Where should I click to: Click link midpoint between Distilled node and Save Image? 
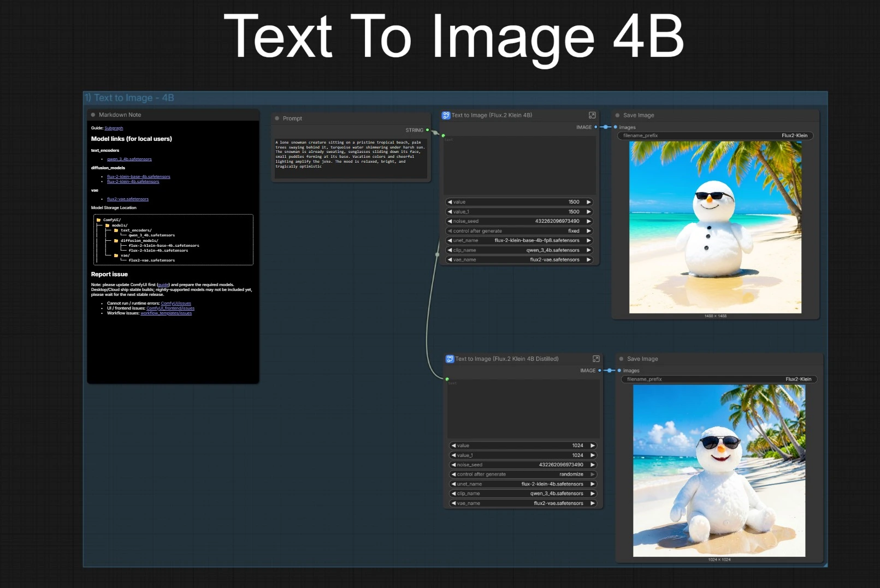tap(610, 371)
